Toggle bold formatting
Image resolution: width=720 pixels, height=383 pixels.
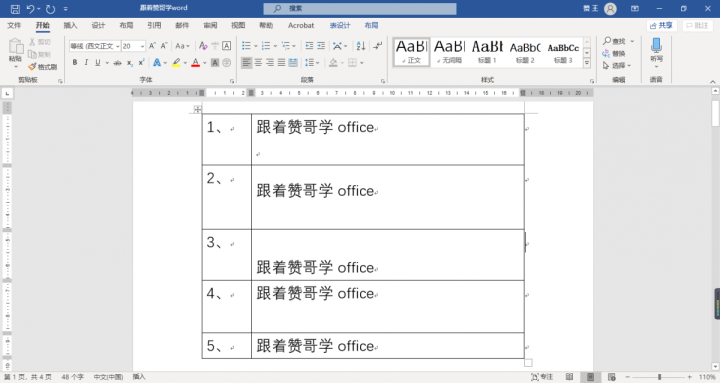click(x=75, y=62)
